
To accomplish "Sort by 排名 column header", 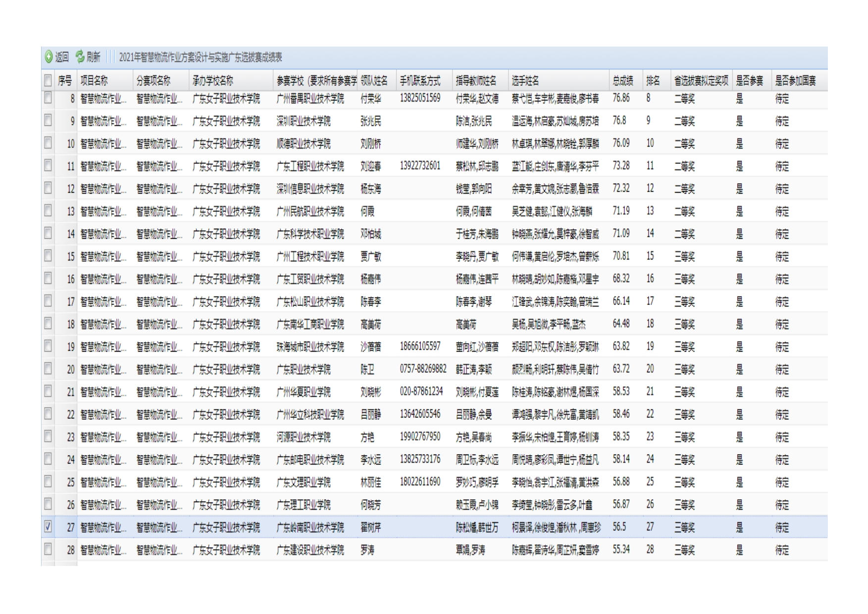I will [653, 81].
